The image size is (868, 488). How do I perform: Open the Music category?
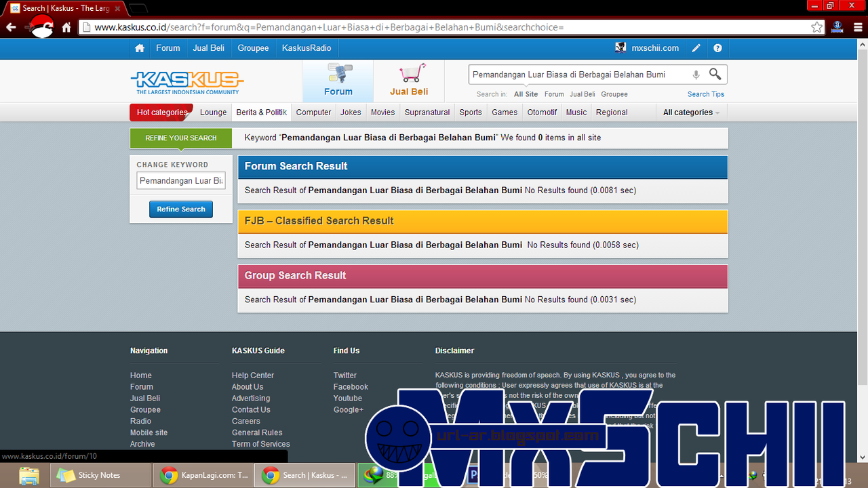(x=576, y=113)
